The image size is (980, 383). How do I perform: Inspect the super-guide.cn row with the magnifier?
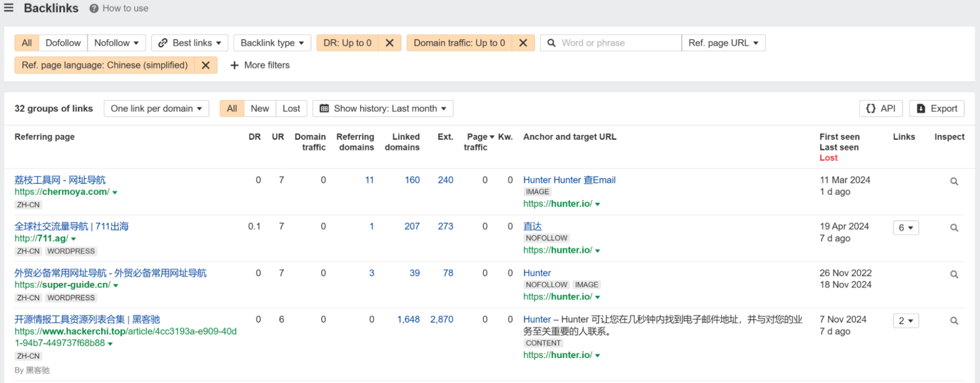coord(954,274)
